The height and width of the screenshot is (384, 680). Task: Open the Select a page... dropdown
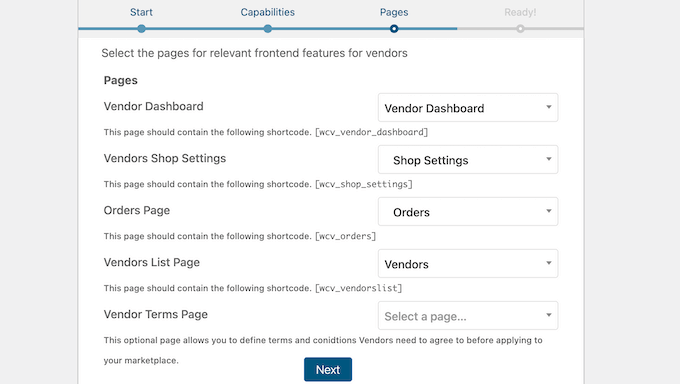point(468,316)
